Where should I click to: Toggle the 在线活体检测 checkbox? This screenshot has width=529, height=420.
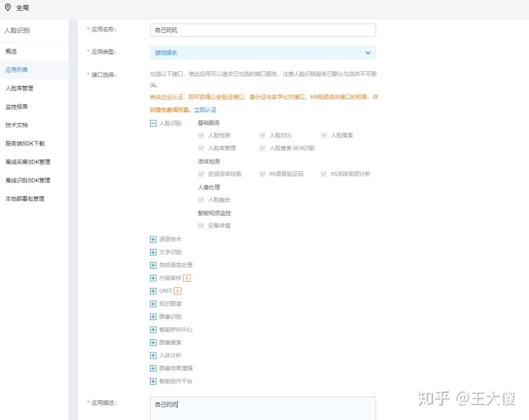(201, 174)
